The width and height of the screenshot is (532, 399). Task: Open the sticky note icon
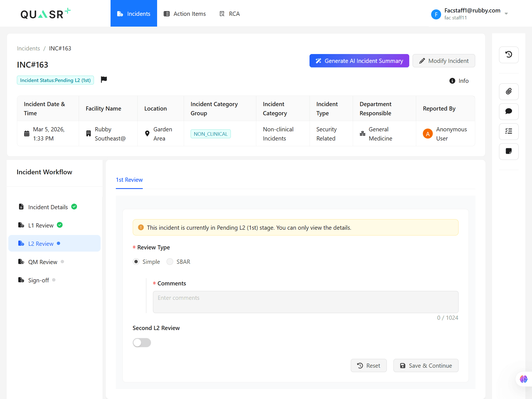[x=508, y=151]
